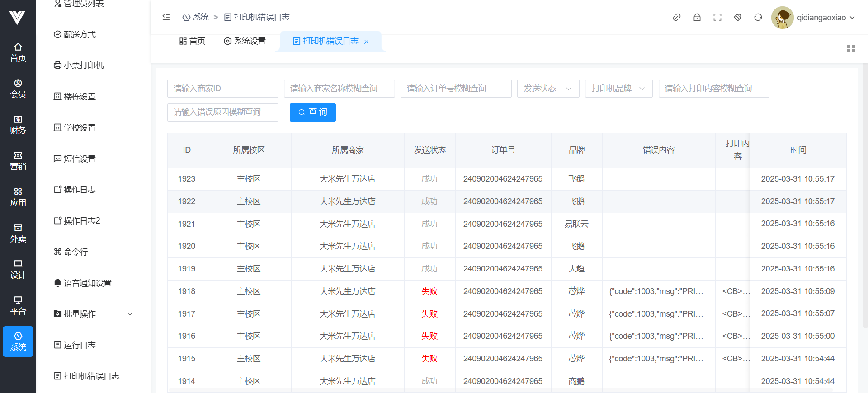The height and width of the screenshot is (393, 868).
Task: Open 营销 section in left rail
Action: tap(18, 161)
